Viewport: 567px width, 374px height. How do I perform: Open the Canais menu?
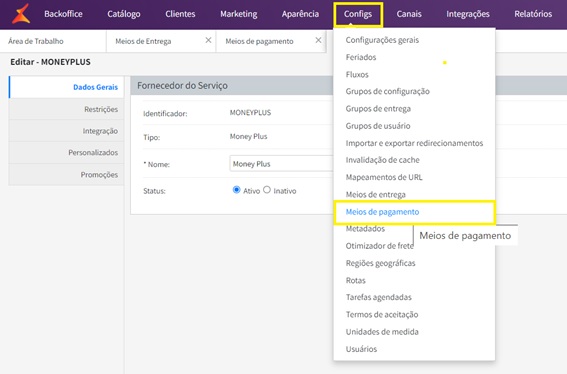coord(409,14)
